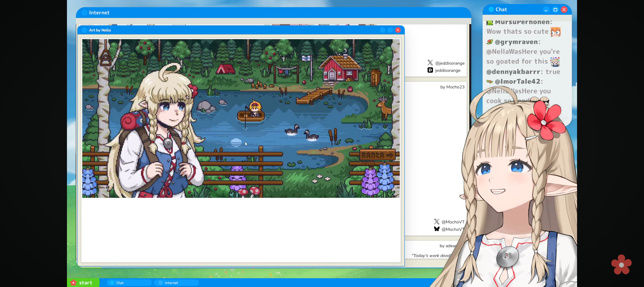Open the @jeddisorange X handle
The image size is (644, 287).
pyautogui.click(x=450, y=63)
